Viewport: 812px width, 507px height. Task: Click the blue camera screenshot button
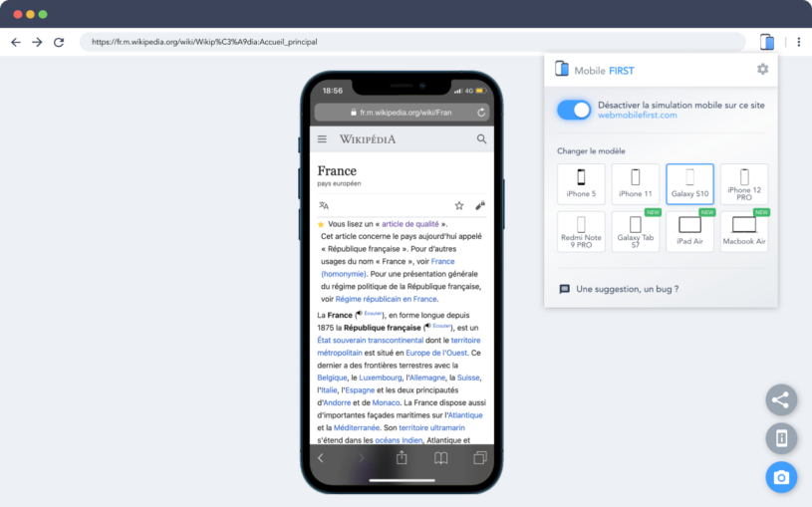781,477
